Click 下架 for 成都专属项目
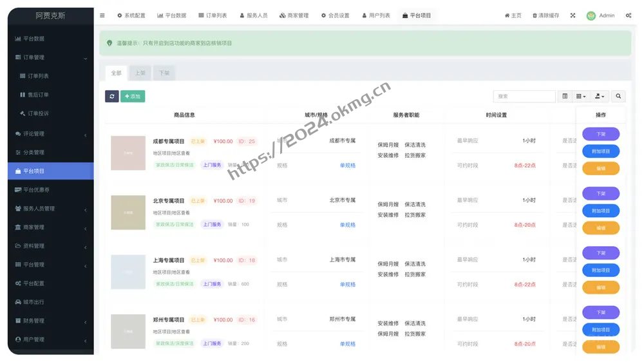This screenshot has width=644, height=362. [x=601, y=134]
